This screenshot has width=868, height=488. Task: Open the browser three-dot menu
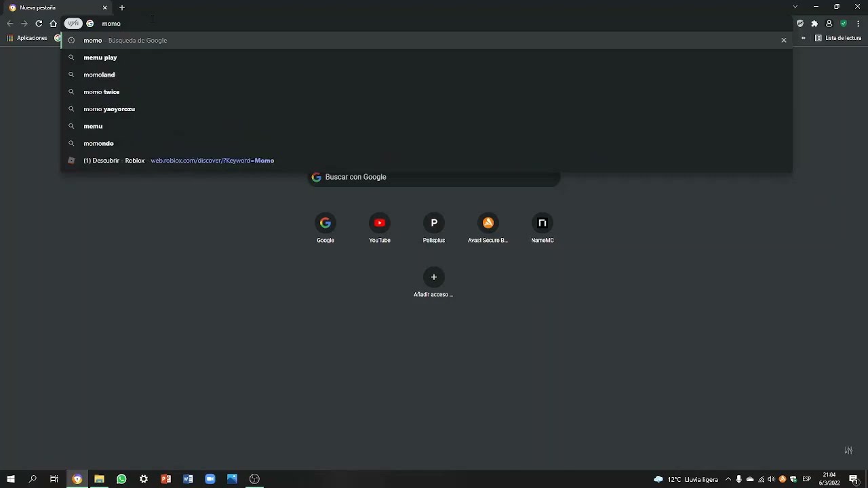click(x=859, y=24)
